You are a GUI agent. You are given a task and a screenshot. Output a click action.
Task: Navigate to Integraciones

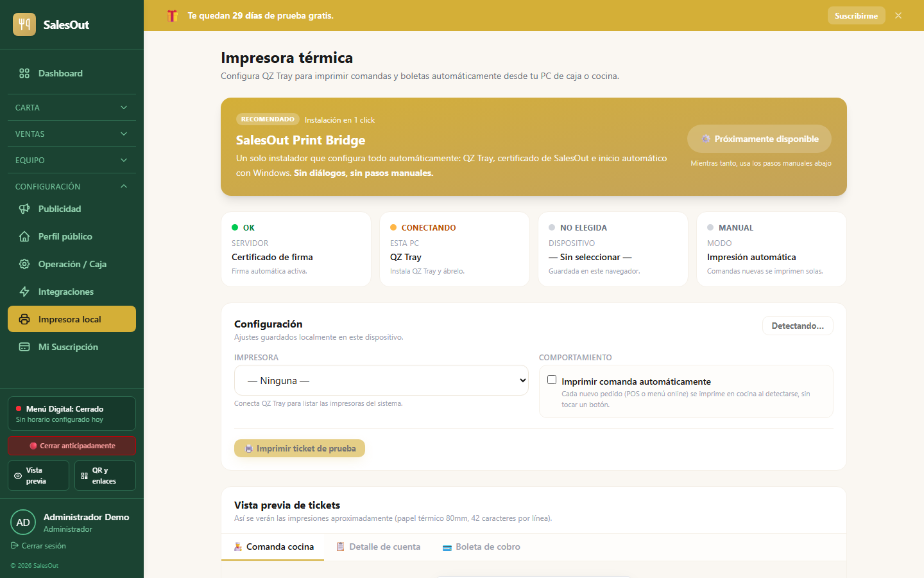tap(72, 292)
